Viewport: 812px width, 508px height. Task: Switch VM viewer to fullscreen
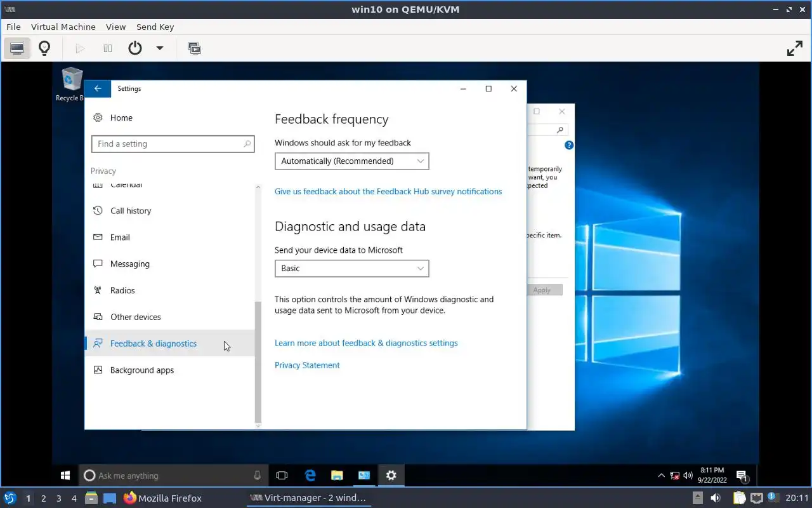tap(795, 48)
